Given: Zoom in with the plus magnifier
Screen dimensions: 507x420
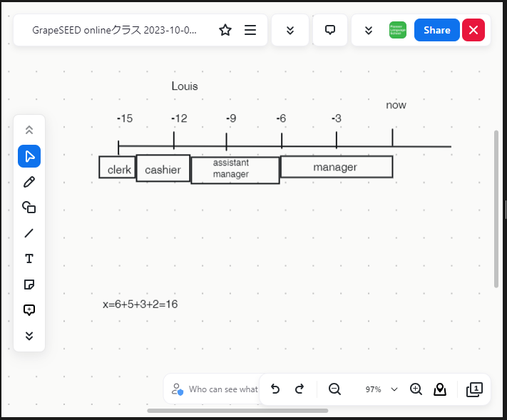Looking at the screenshot, I should point(416,389).
